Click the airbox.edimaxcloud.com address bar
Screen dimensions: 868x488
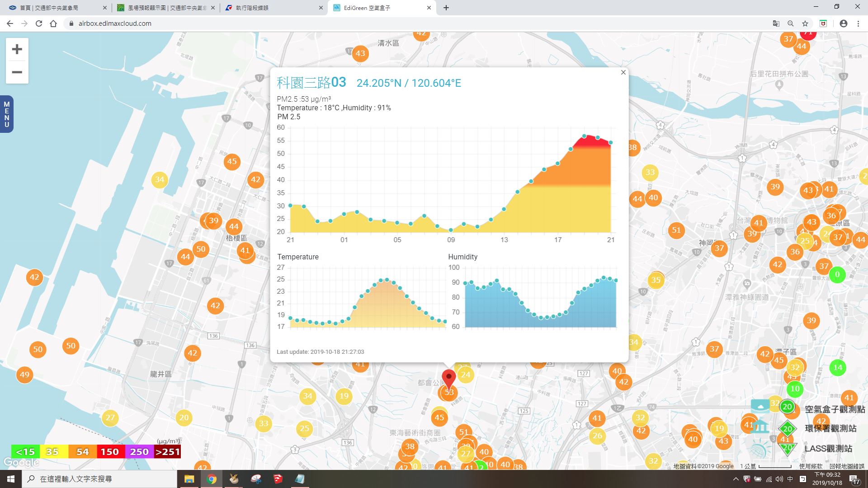click(x=416, y=23)
